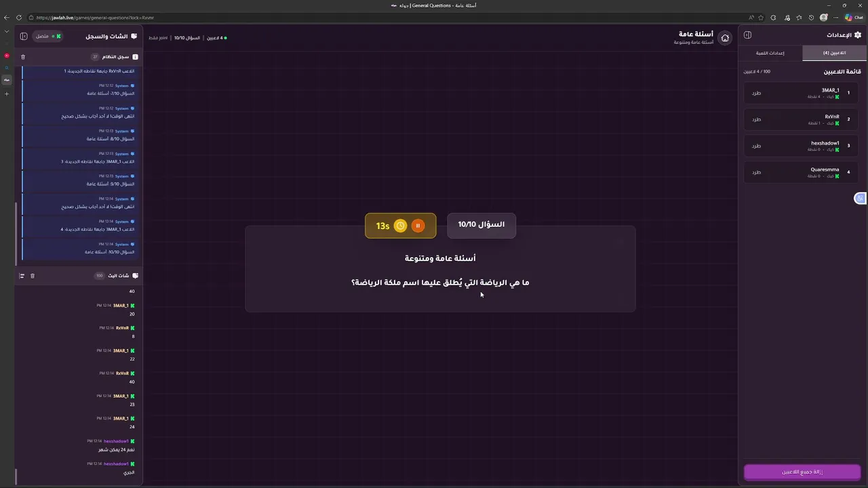Open the browser more options menu

click(x=836, y=18)
